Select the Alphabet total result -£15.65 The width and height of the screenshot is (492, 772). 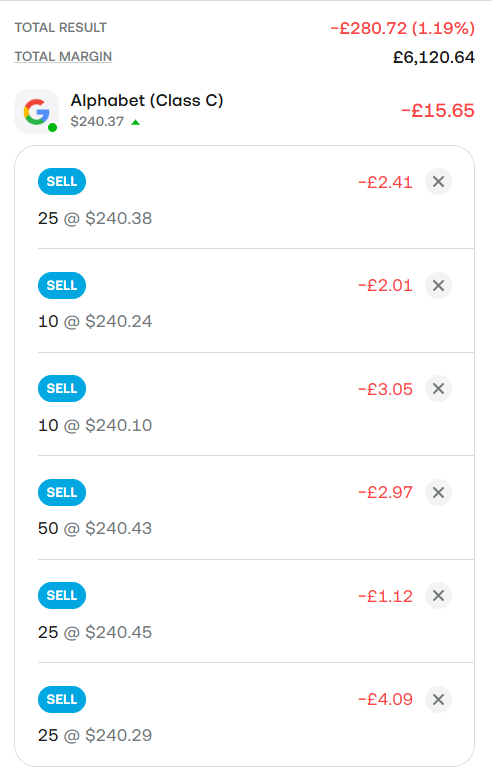(x=438, y=110)
